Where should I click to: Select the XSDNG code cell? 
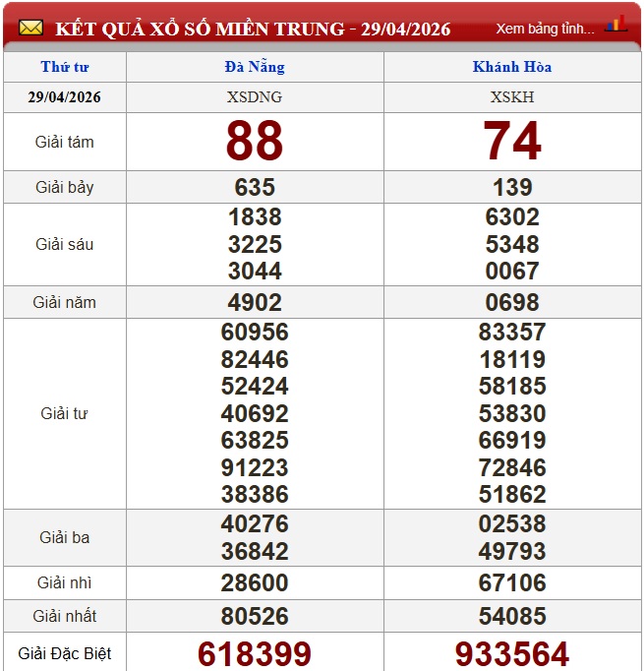click(x=255, y=97)
